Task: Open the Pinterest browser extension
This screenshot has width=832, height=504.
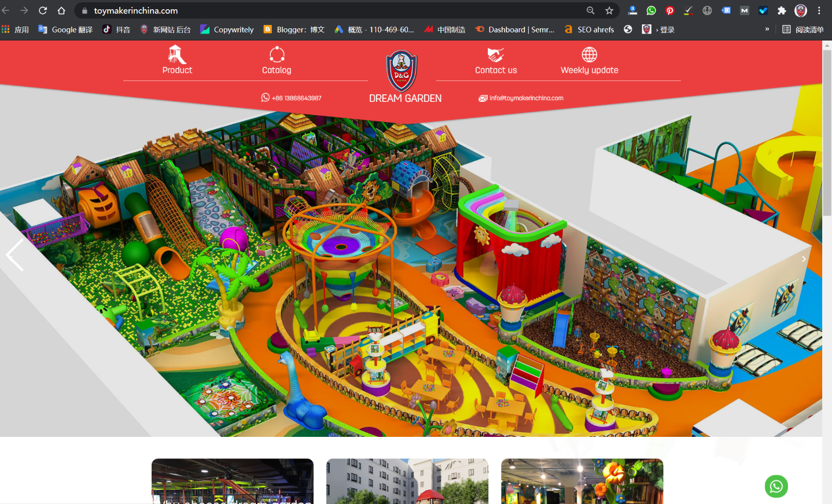Action: (x=670, y=10)
